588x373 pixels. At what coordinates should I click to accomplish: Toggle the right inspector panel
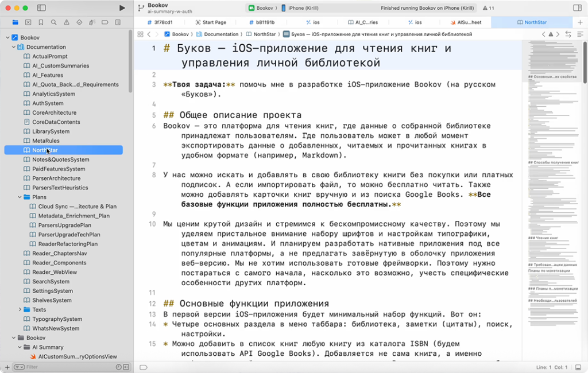[577, 8]
